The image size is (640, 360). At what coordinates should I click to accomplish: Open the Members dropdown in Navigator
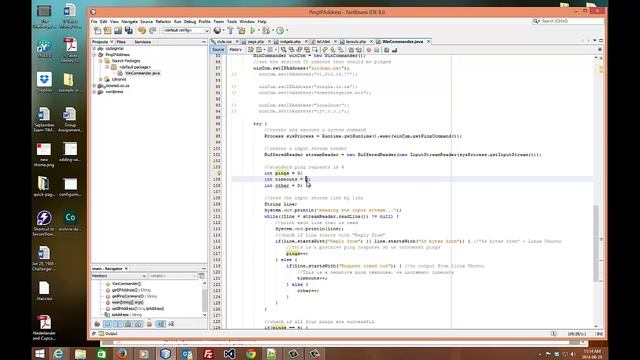pos(119,276)
